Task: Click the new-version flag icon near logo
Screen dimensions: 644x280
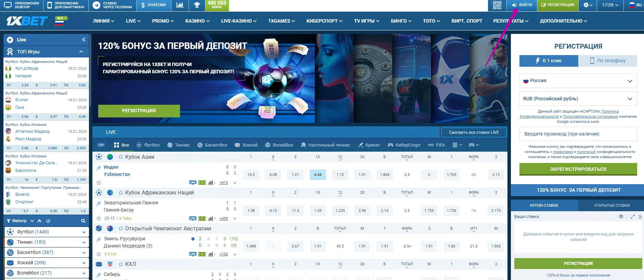Action: coord(61,21)
